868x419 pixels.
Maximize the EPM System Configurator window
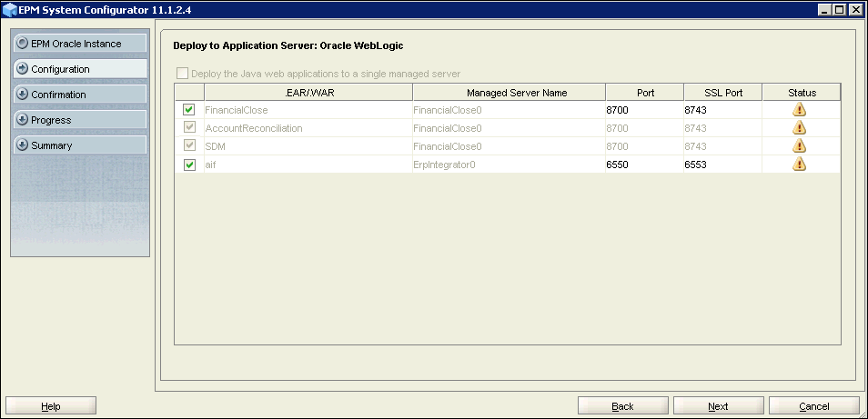point(840,10)
